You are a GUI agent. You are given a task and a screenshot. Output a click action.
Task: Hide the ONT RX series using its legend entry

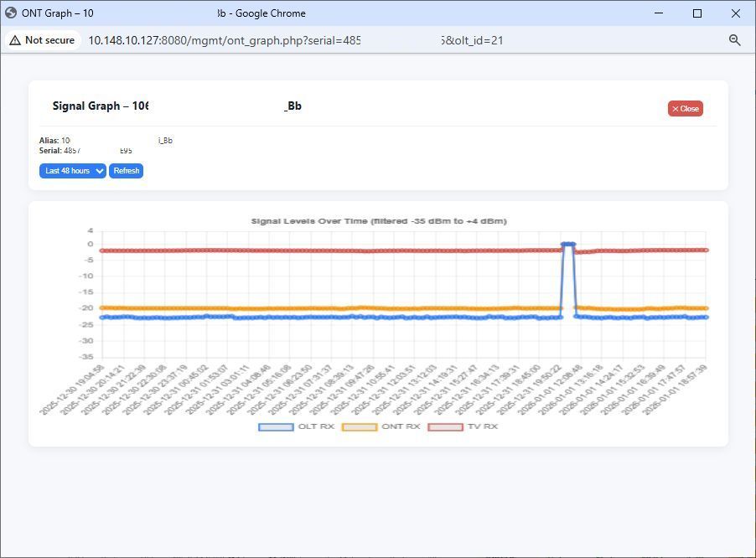(x=383, y=426)
